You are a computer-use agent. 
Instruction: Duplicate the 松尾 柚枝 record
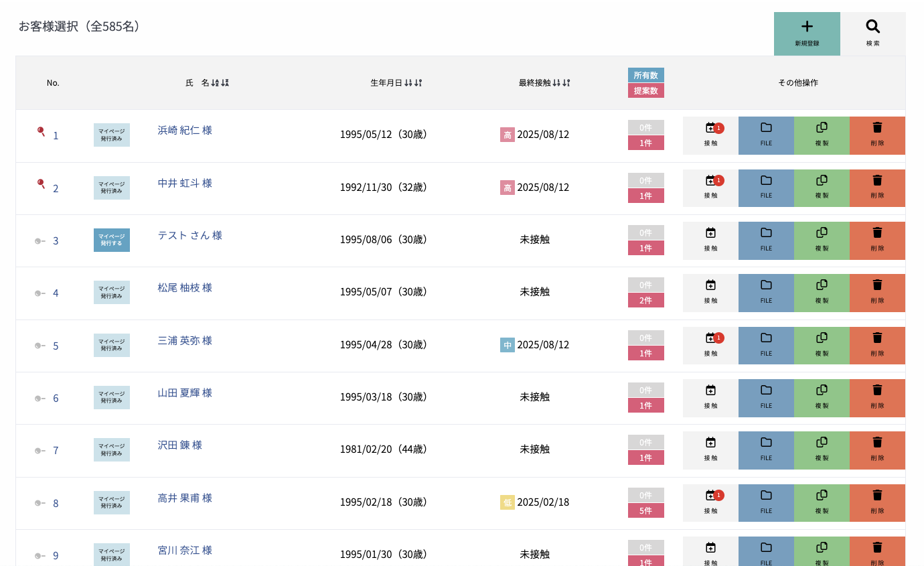822,293
